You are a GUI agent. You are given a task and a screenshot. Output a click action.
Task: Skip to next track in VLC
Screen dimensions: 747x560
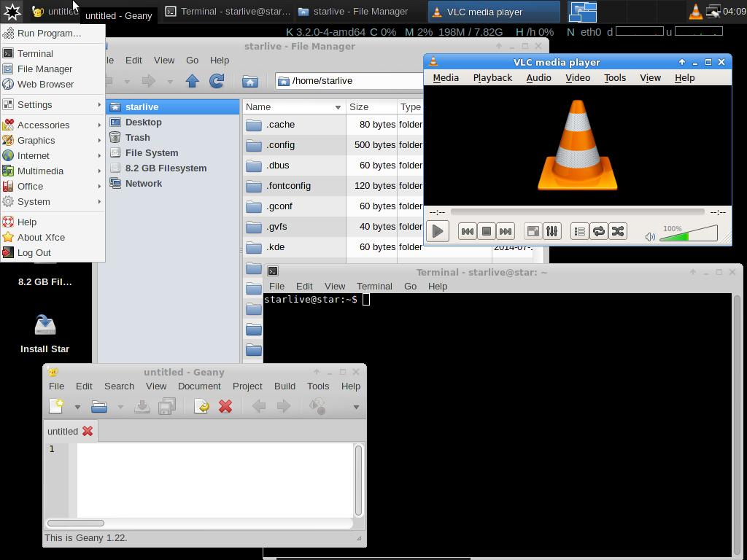click(505, 231)
